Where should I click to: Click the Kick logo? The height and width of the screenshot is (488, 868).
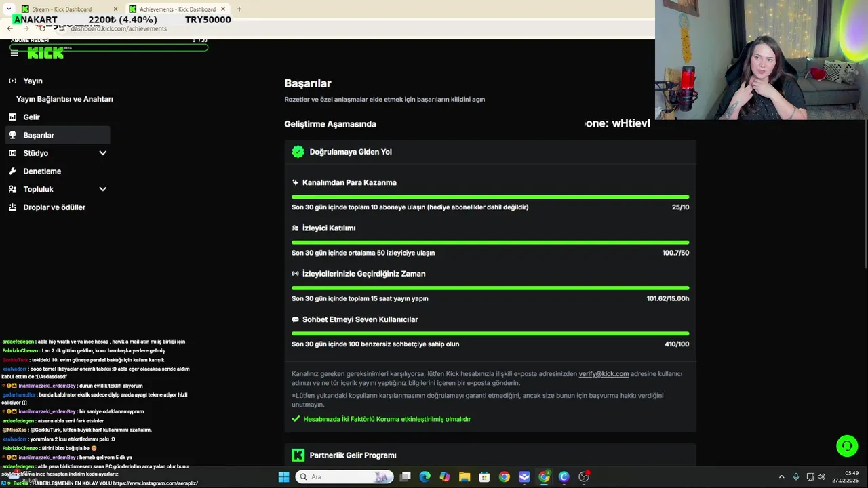(45, 54)
